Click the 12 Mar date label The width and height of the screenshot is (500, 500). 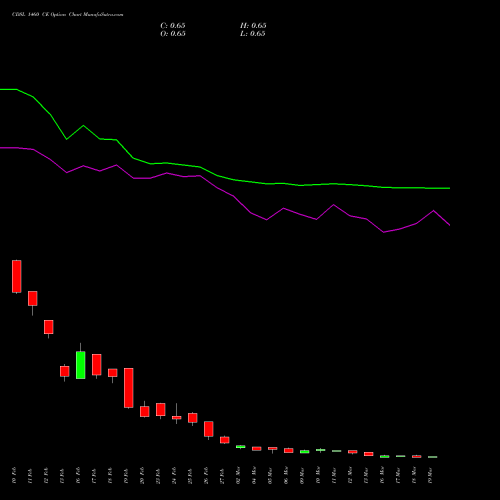pos(350,475)
